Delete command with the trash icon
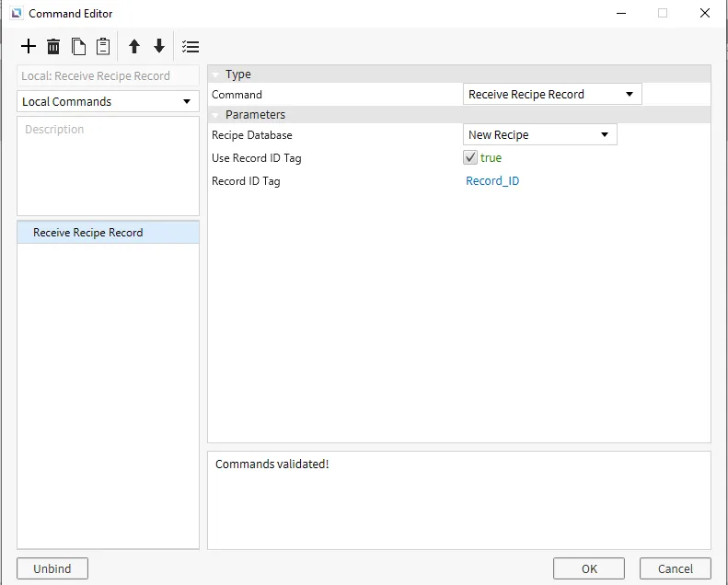Screen dimensions: 728x585 point(53,47)
